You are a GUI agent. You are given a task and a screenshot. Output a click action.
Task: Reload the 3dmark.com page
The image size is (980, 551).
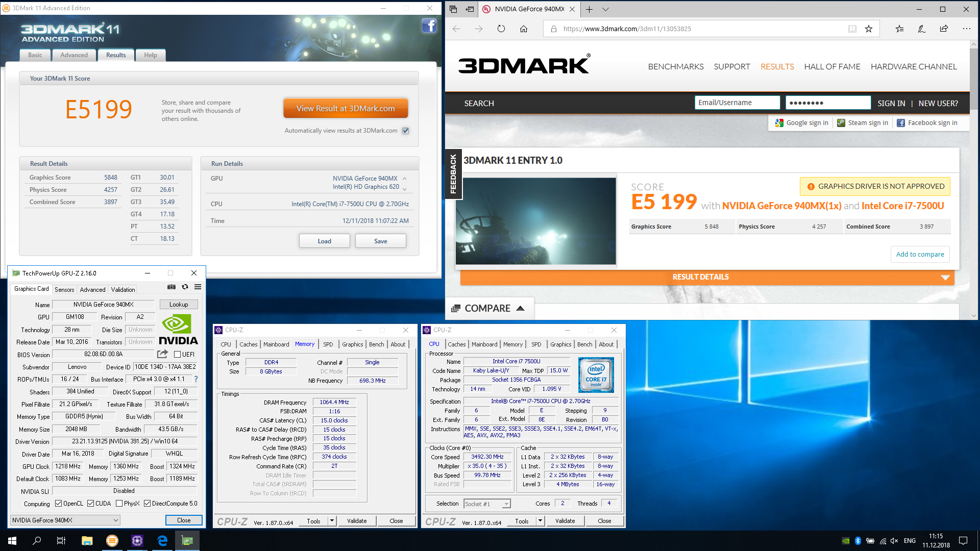(501, 29)
